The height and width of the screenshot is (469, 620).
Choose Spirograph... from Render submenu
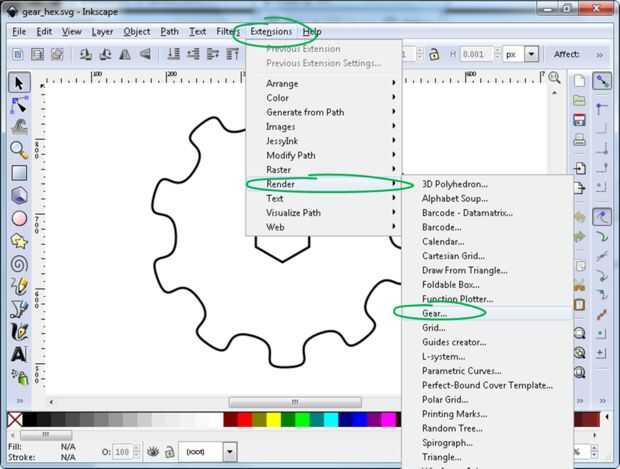tap(488, 443)
